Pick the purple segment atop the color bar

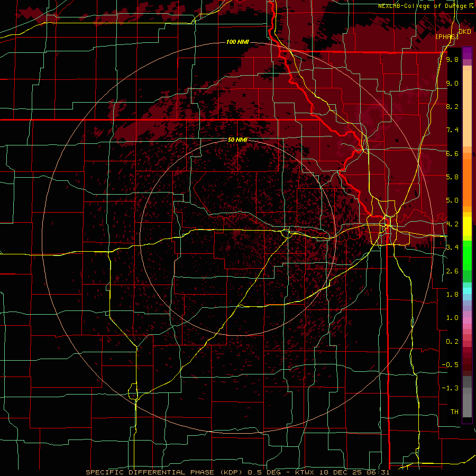coord(467,53)
